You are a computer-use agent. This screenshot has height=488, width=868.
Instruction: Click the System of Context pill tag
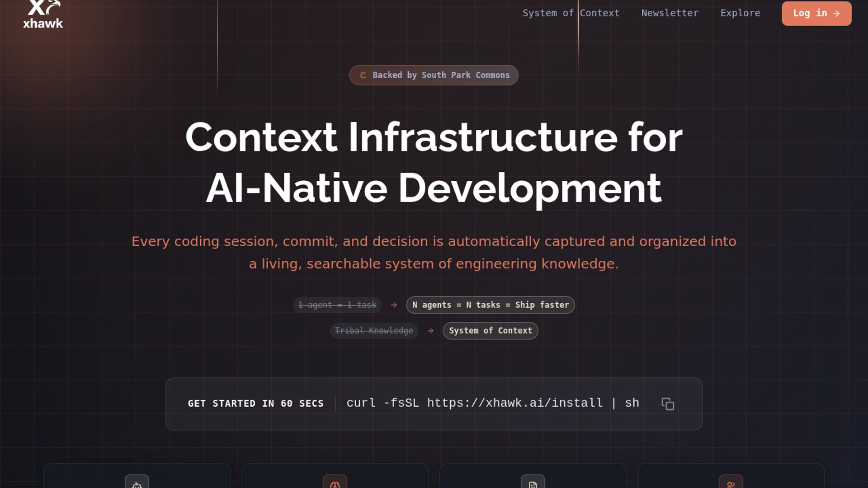pos(490,331)
